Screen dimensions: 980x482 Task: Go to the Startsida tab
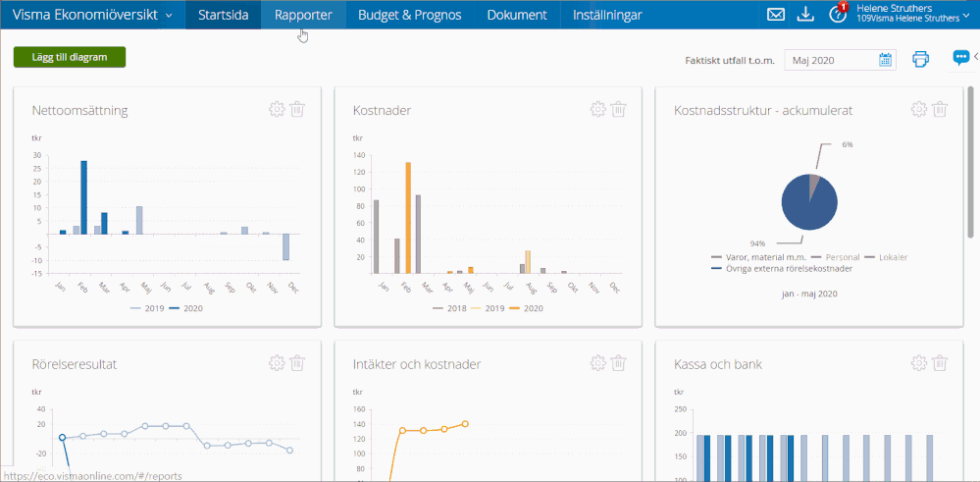click(223, 15)
